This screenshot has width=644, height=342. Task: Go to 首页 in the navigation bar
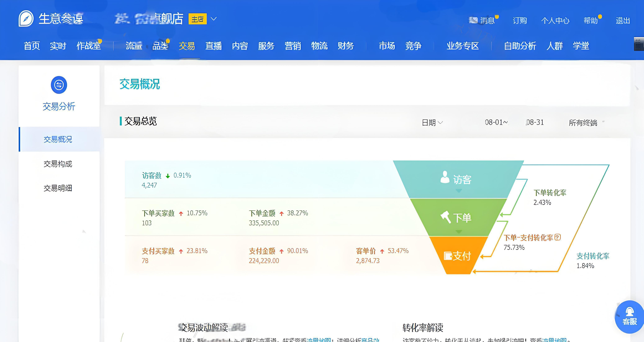pos(32,46)
